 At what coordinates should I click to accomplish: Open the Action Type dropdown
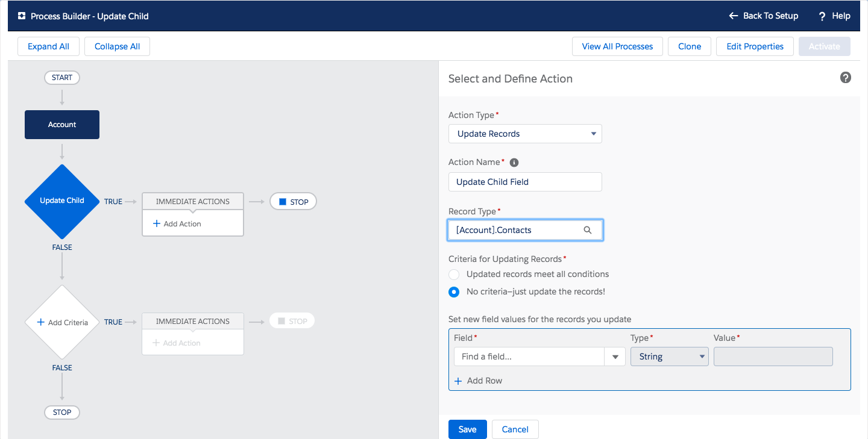pos(524,134)
